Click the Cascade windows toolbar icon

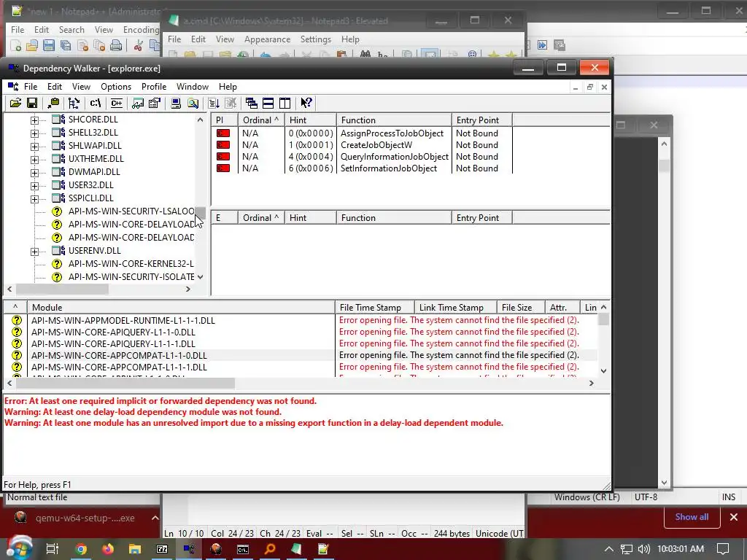point(251,103)
